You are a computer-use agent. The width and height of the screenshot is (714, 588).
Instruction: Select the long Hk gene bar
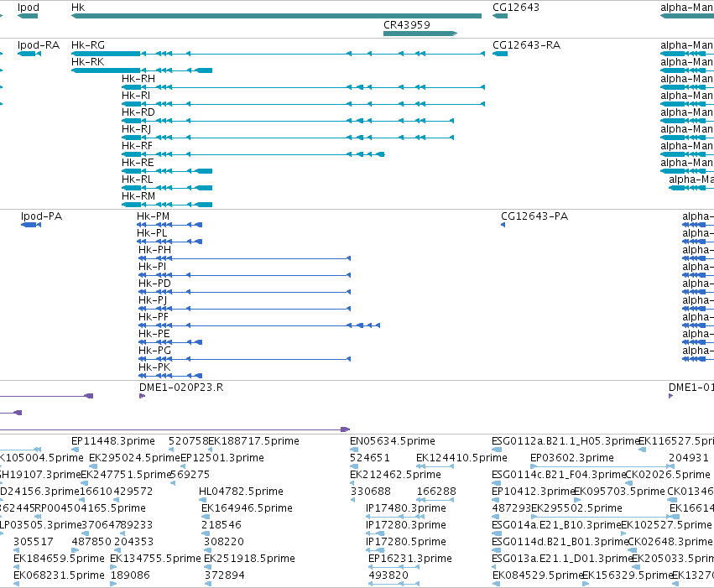pyautogui.click(x=276, y=16)
